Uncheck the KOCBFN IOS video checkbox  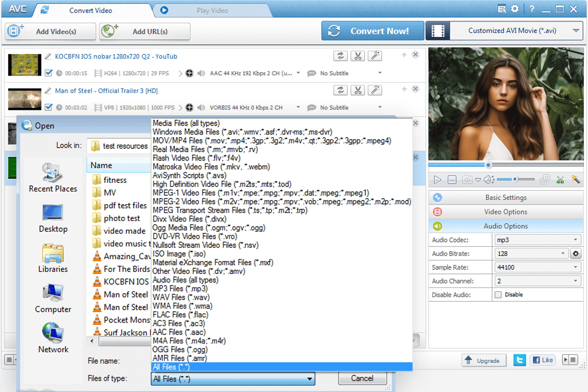tap(48, 73)
